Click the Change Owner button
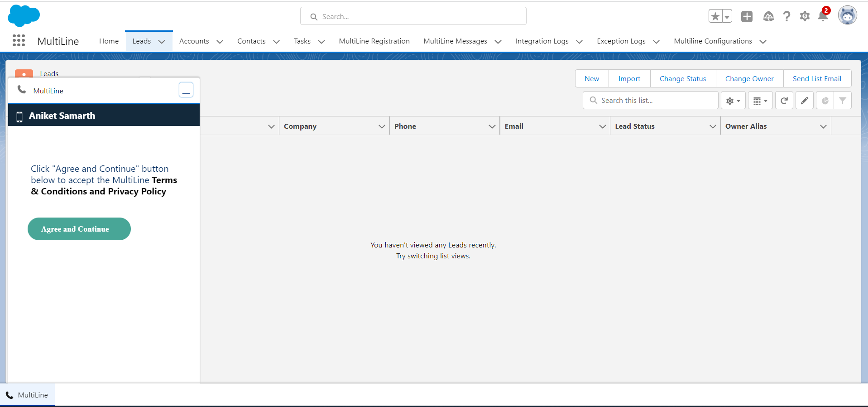This screenshot has height=407, width=868. pos(749,78)
